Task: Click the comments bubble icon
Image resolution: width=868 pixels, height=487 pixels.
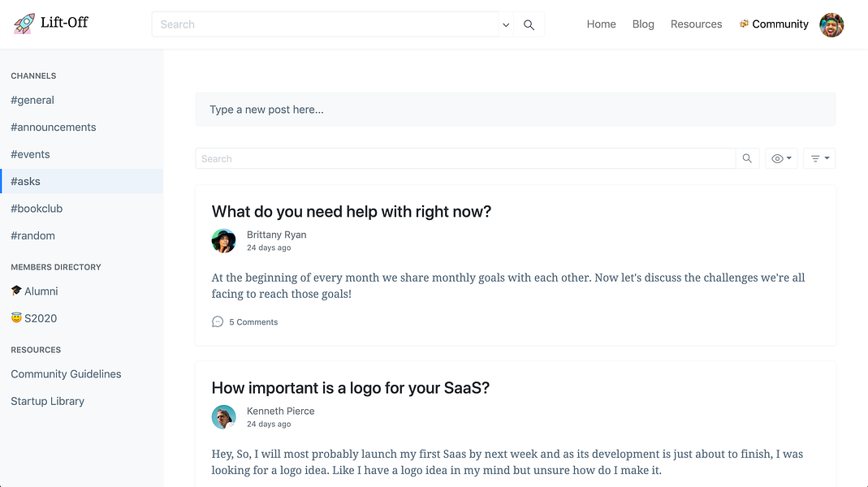Action: point(218,322)
